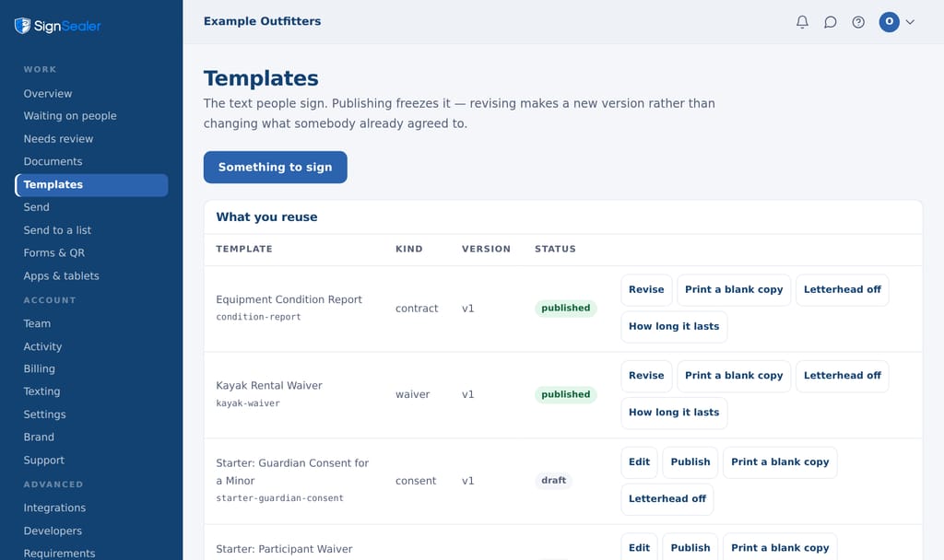
Task: Click published badge for Equipment Condition Report
Action: click(565, 308)
